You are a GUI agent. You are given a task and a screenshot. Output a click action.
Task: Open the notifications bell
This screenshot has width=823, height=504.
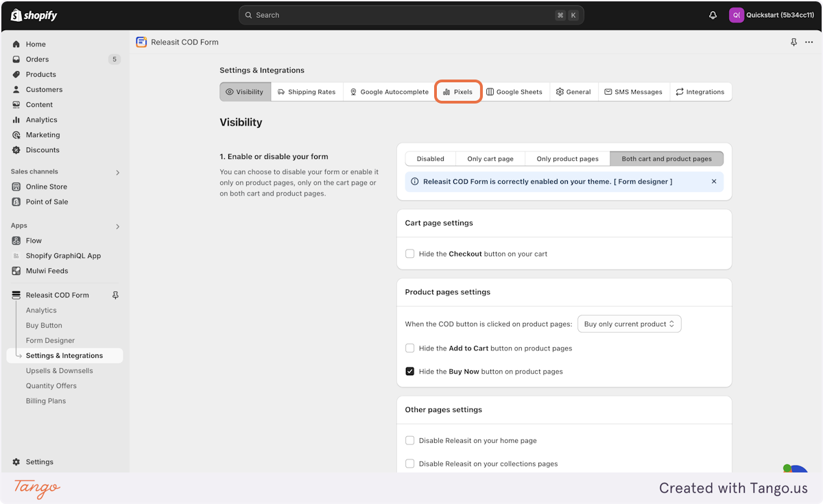click(713, 15)
